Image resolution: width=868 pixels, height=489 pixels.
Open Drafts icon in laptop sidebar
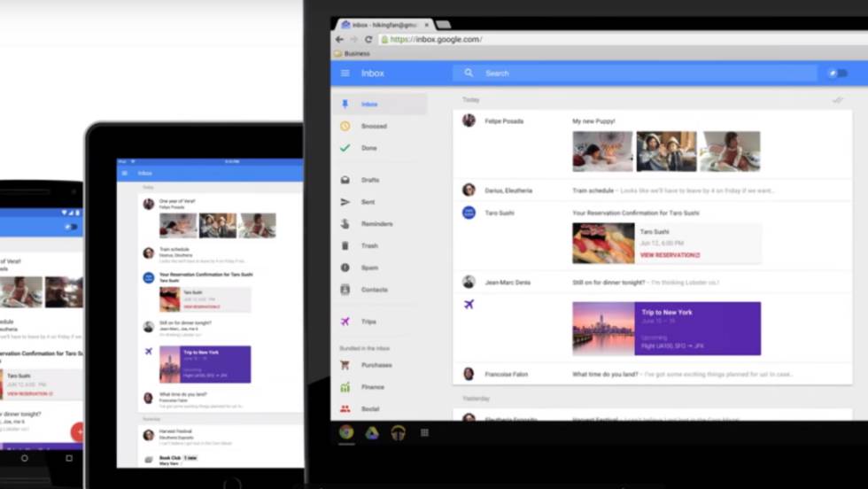coord(345,180)
